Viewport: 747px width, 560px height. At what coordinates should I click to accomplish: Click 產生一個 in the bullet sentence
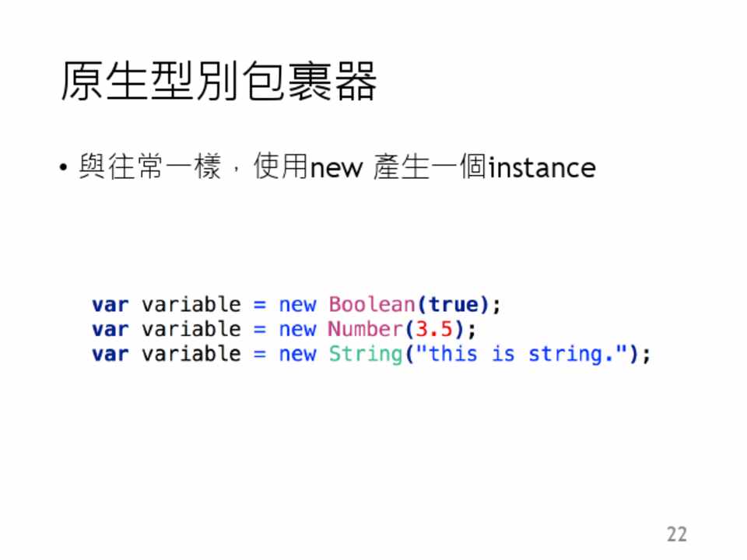tap(430, 167)
